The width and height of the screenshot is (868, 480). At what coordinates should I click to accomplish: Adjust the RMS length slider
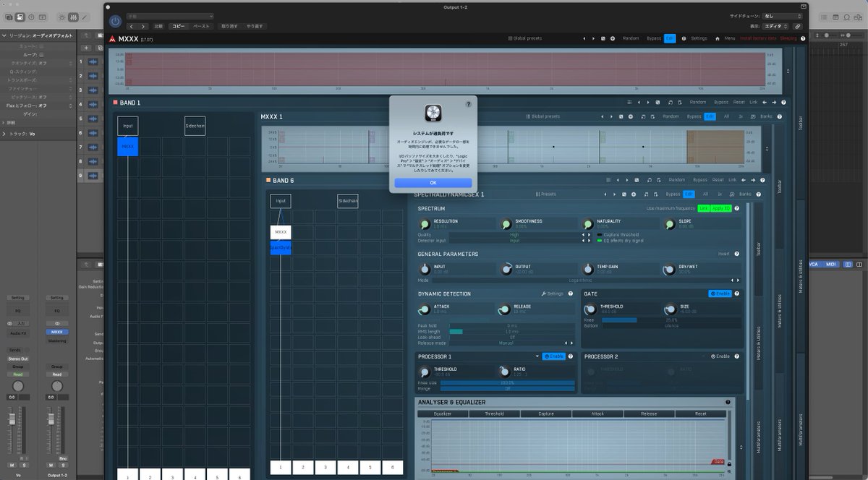tap(512, 331)
